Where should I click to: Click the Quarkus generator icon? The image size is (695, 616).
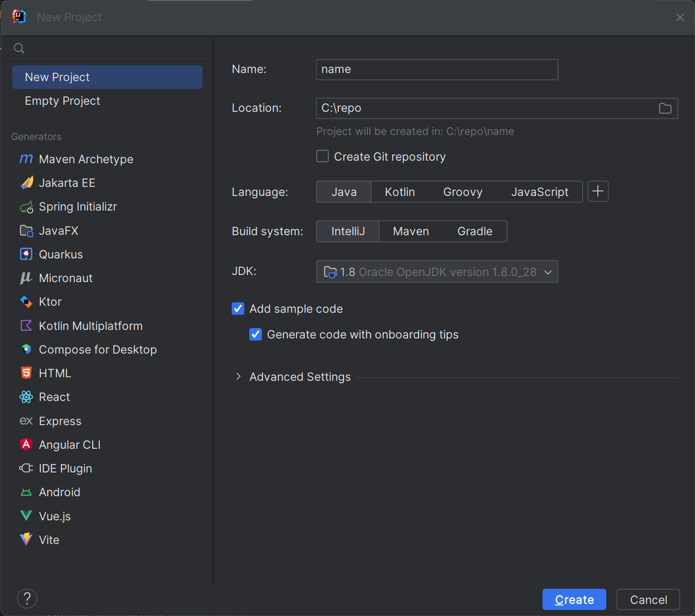26,254
